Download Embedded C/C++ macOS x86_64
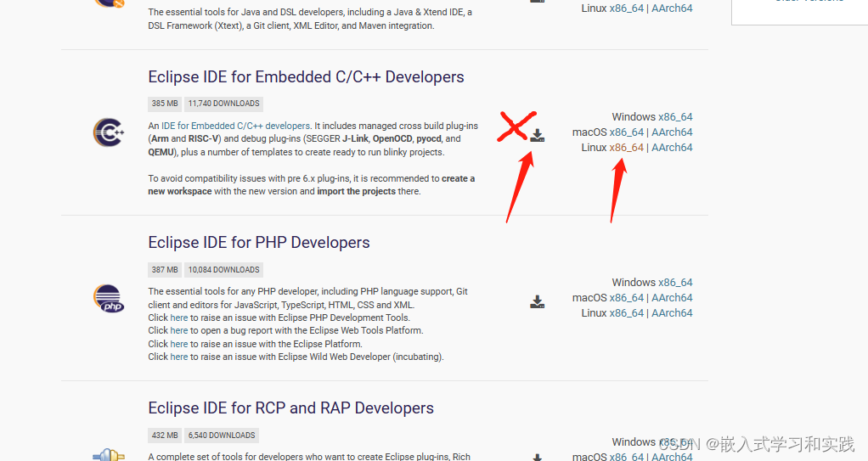The image size is (868, 461). pyautogui.click(x=627, y=132)
